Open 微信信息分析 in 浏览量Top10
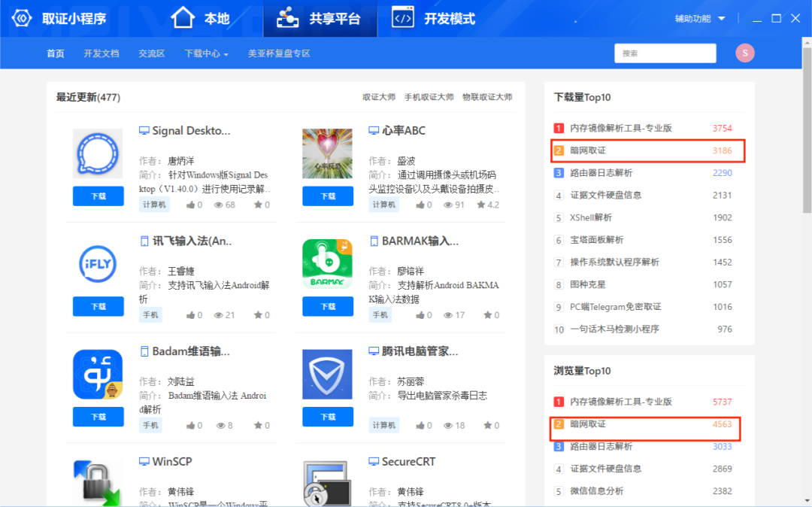 (x=596, y=491)
